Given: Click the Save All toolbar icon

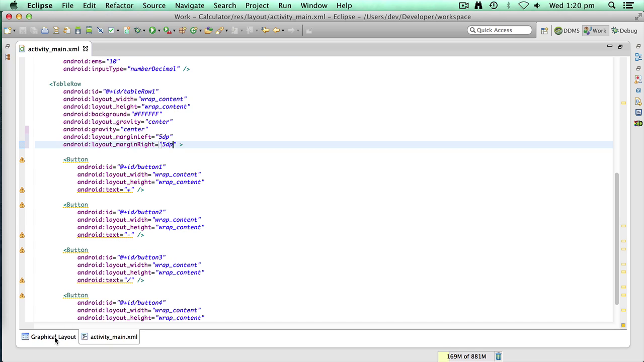Looking at the screenshot, I should [34, 30].
